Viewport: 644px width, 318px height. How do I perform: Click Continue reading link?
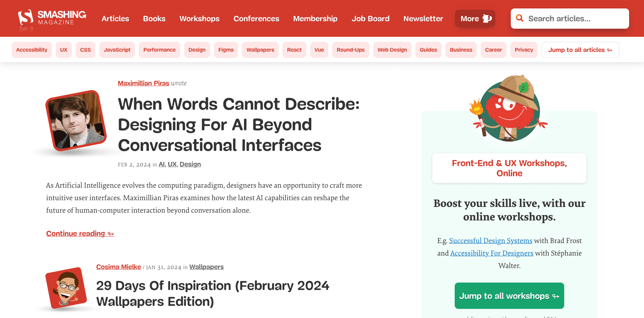[80, 234]
